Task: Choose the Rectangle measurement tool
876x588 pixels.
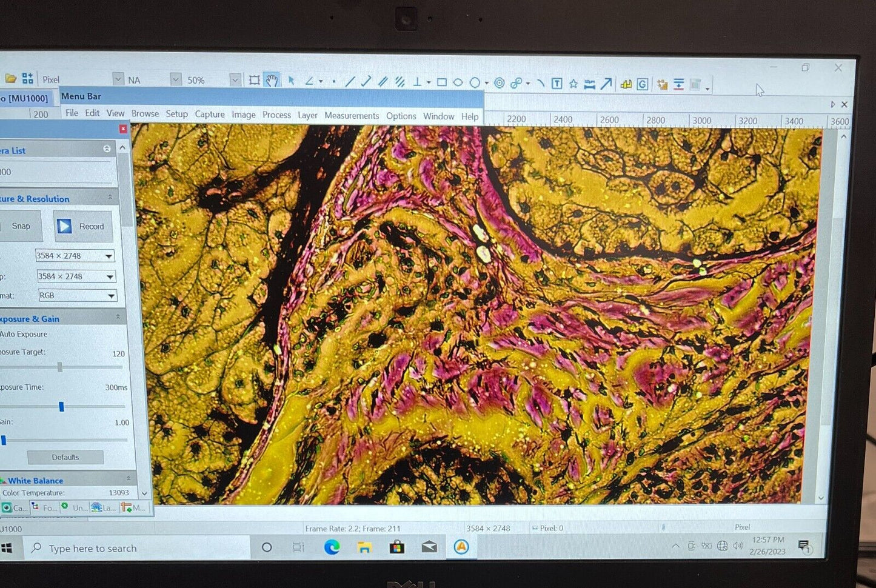Action: coord(442,82)
